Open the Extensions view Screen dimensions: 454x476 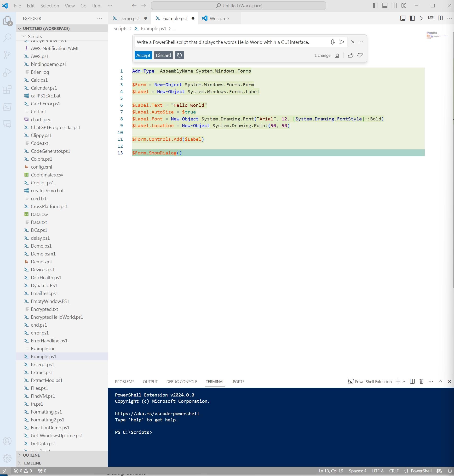pyautogui.click(x=7, y=90)
